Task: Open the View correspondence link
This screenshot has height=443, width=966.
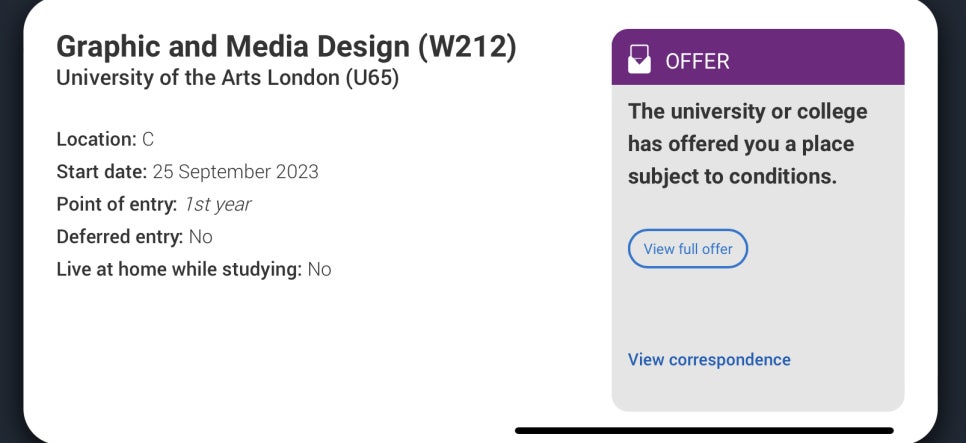Action: coord(709,359)
